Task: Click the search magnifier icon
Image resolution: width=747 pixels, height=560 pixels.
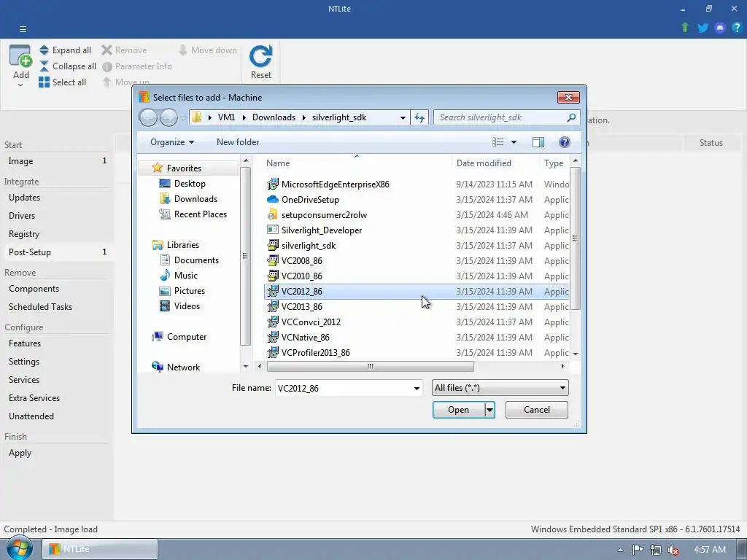Action: tap(571, 117)
